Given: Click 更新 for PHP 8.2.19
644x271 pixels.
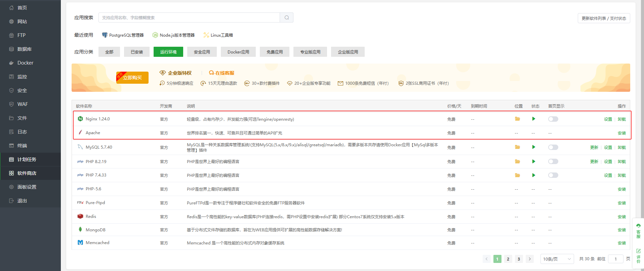Looking at the screenshot, I should tap(594, 162).
